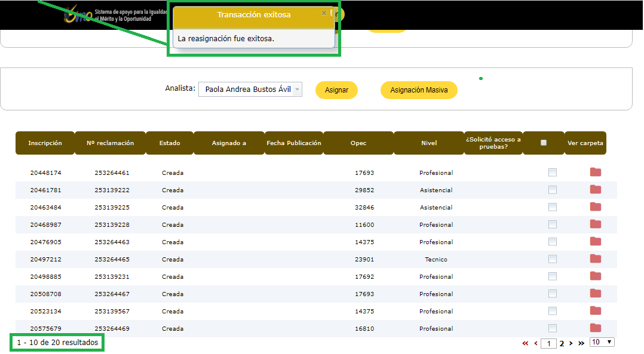Click the Asignar button
This screenshot has width=644, height=354.
coord(336,90)
